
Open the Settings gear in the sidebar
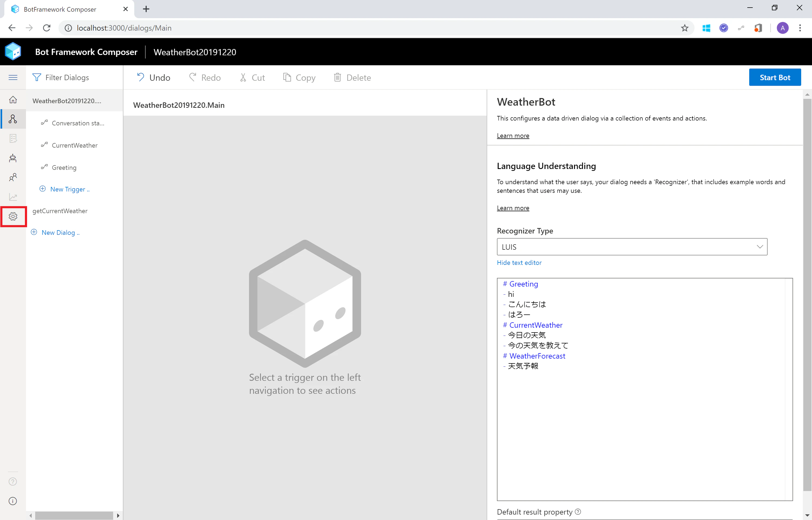click(13, 216)
